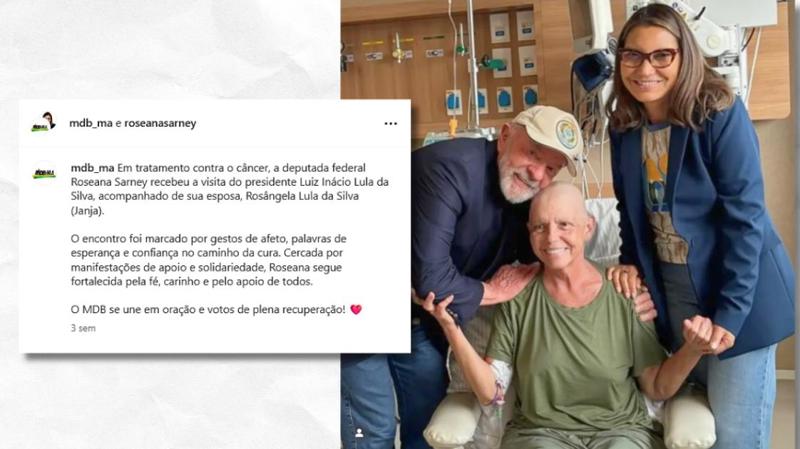The width and height of the screenshot is (800, 449).
Task: Click the mdb_ma avatar beside the caption
Action: pos(44,173)
